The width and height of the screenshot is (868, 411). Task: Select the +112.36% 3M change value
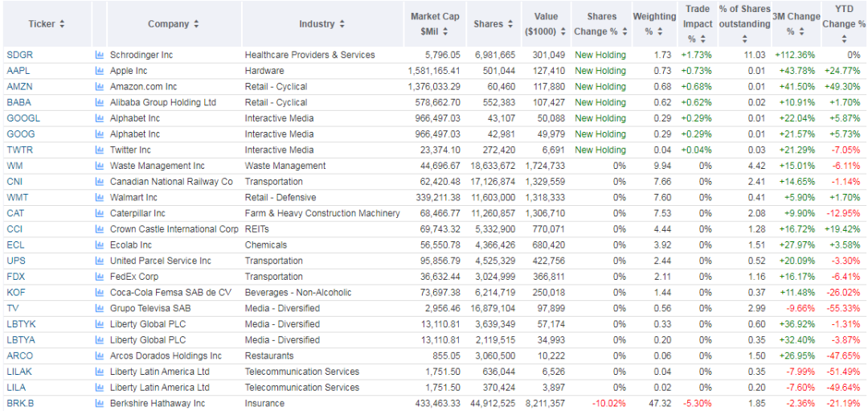pos(796,55)
